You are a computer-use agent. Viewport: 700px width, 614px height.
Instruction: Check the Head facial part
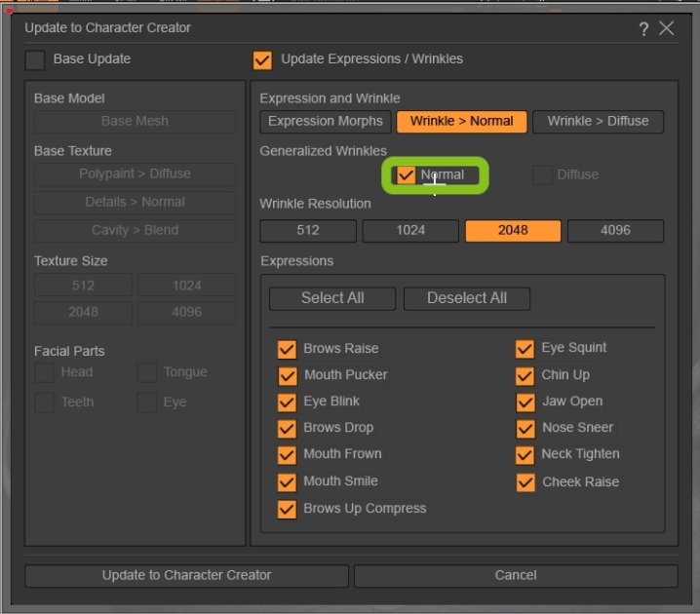(x=44, y=372)
